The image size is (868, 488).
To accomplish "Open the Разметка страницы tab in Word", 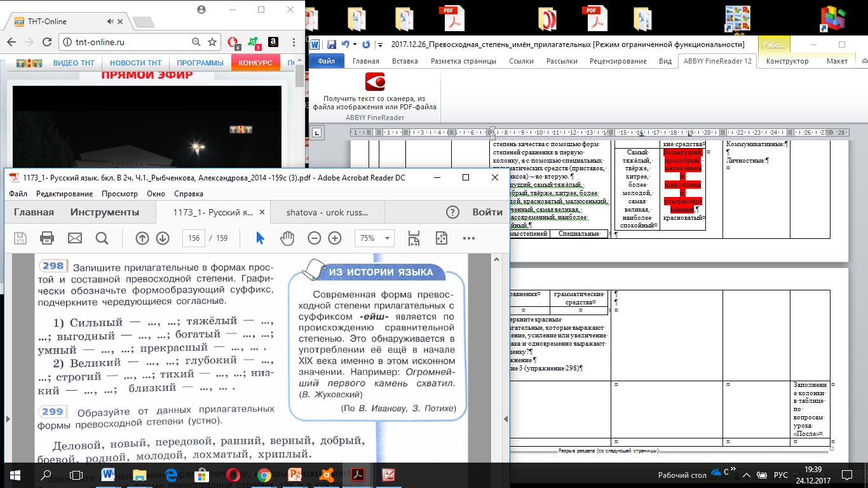I will (463, 61).
